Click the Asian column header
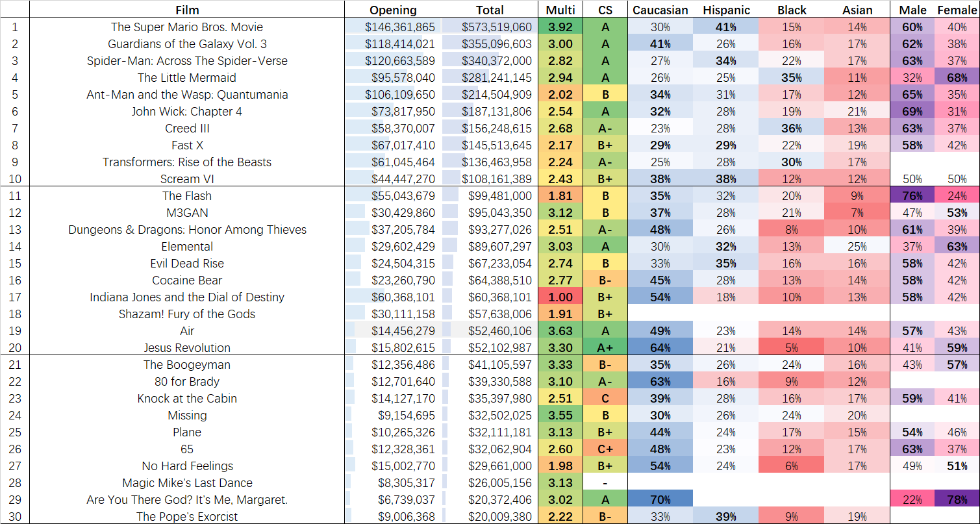The image size is (980, 524). pyautogui.click(x=857, y=10)
